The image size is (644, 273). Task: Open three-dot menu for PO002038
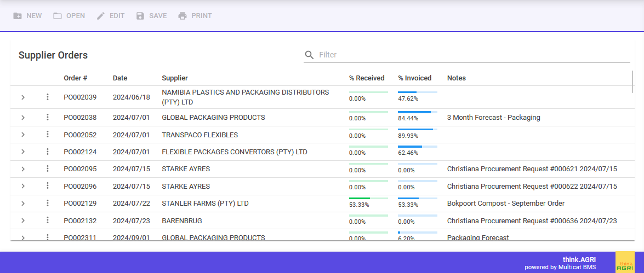(x=48, y=117)
